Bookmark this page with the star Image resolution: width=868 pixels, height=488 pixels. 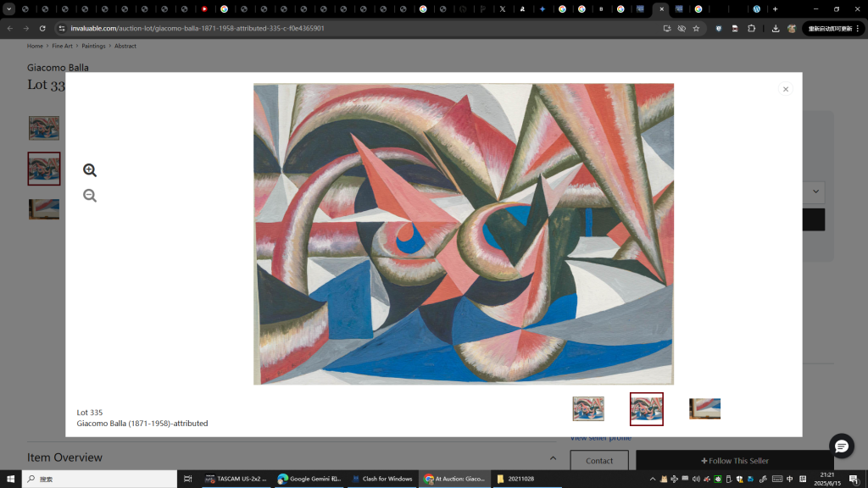(696, 28)
